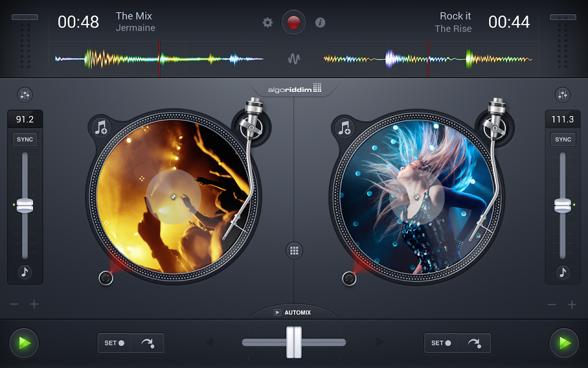This screenshot has height=368, width=588.
Task: Open left deck loop controls
Action: click(147, 343)
